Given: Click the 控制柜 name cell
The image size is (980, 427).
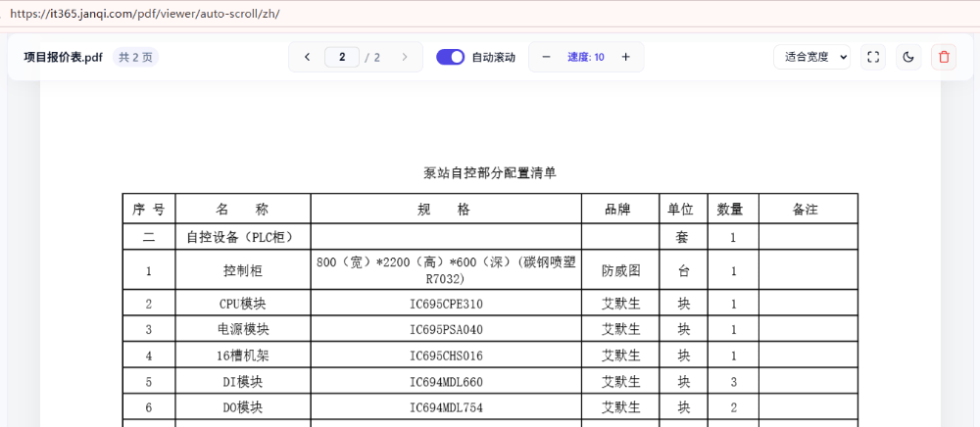Looking at the screenshot, I should [243, 270].
